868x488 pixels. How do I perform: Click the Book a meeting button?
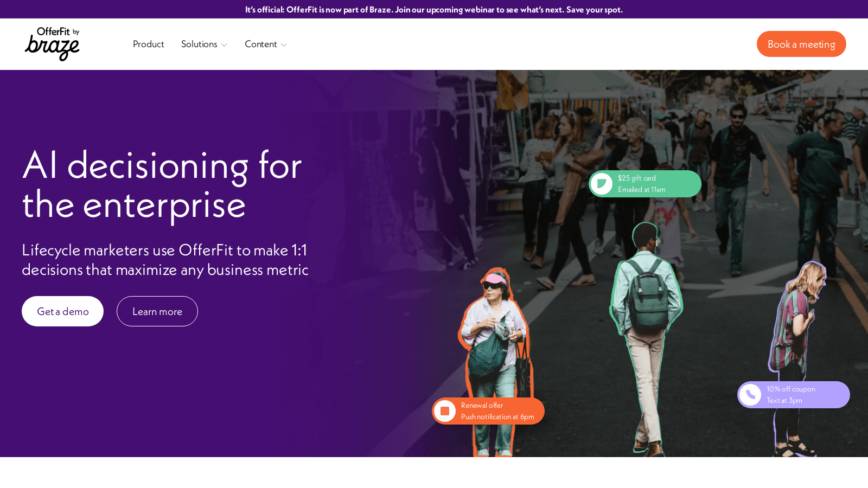click(x=801, y=44)
